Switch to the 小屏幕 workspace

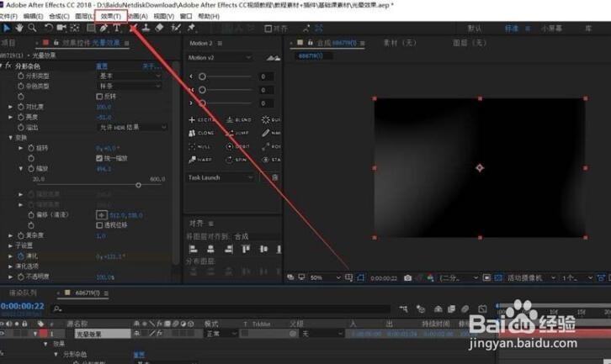(551, 29)
